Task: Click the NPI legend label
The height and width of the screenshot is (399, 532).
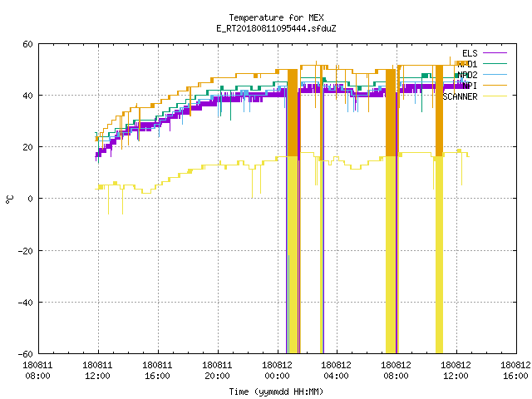Action: pyautogui.click(x=470, y=86)
